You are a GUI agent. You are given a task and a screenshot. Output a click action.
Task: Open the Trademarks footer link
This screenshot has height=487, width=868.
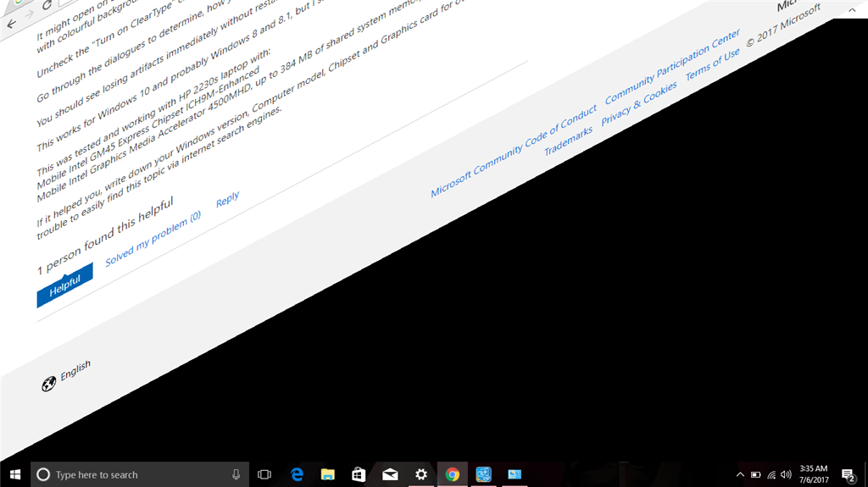click(568, 141)
